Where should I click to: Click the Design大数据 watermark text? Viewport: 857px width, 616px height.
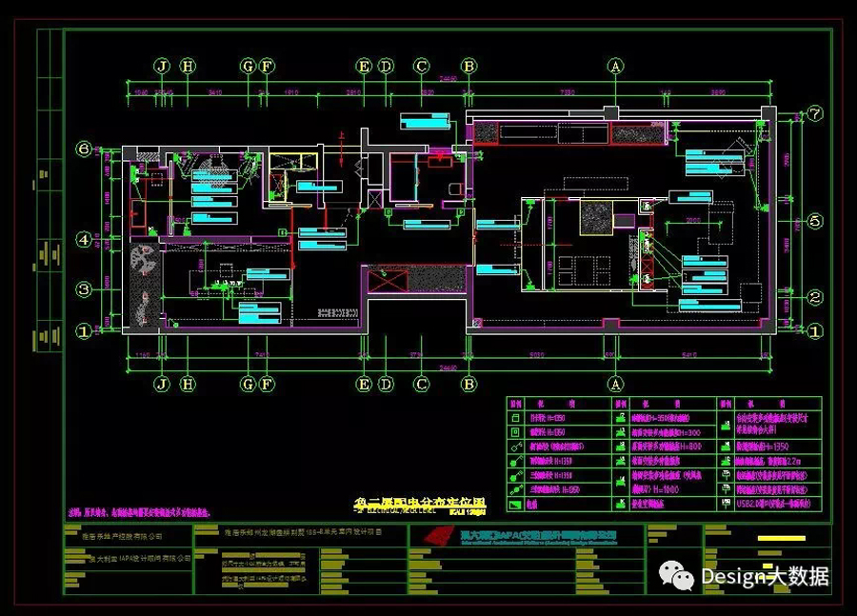[765, 576]
